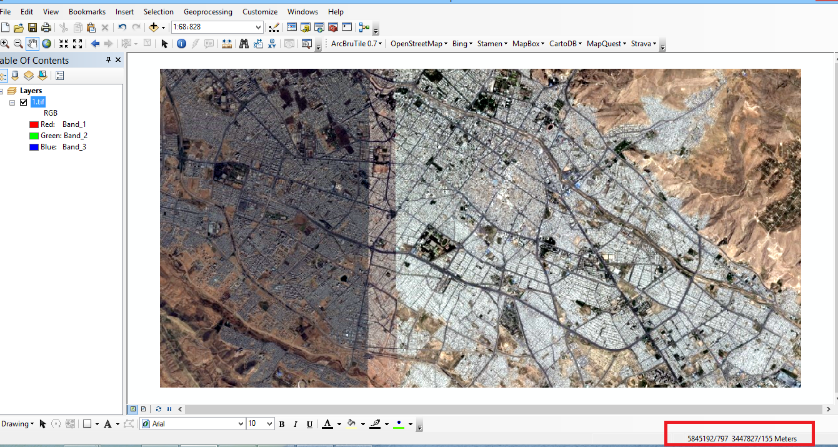This screenshot has height=447, width=838.
Task: Pin the Table Of Contents panel
Action: 108,60
